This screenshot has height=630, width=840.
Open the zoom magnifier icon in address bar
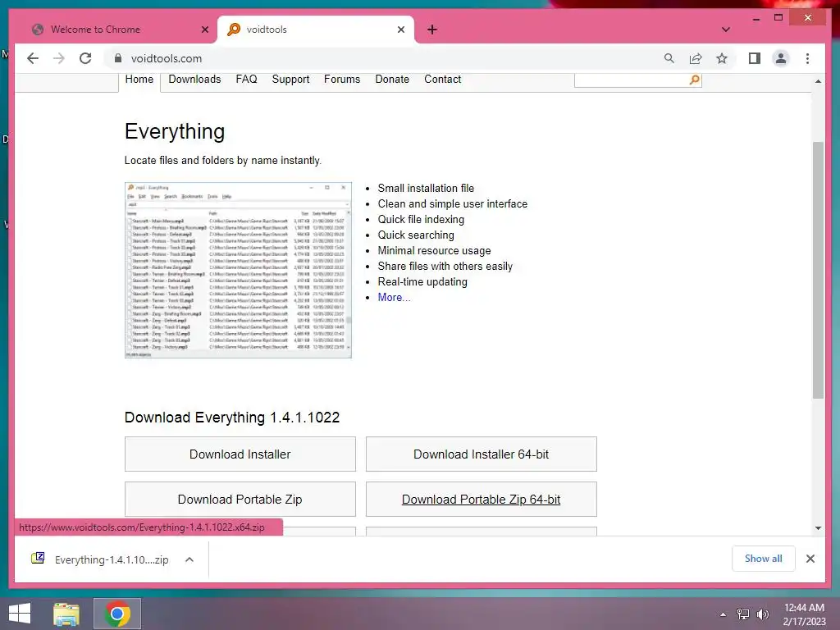pyautogui.click(x=669, y=58)
